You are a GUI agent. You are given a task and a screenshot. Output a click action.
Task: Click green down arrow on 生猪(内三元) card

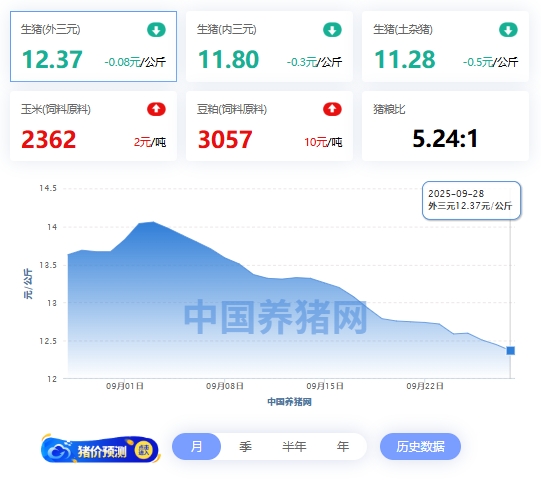(332, 30)
